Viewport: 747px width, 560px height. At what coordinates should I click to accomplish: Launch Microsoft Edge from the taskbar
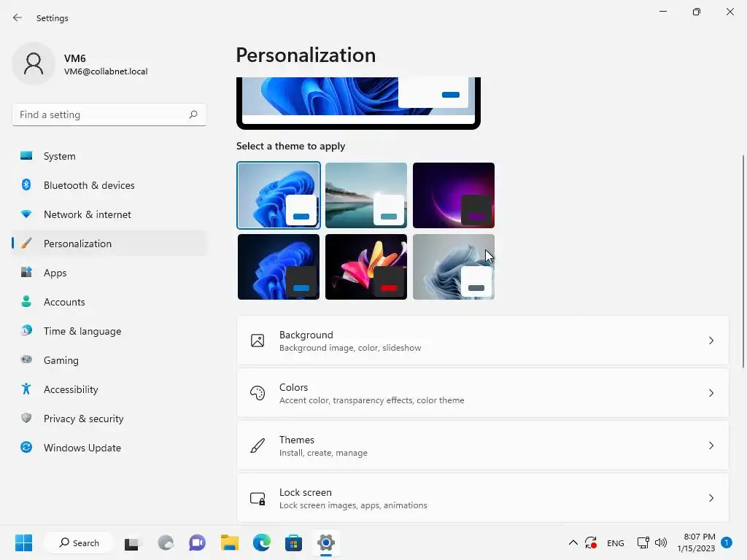coord(262,542)
